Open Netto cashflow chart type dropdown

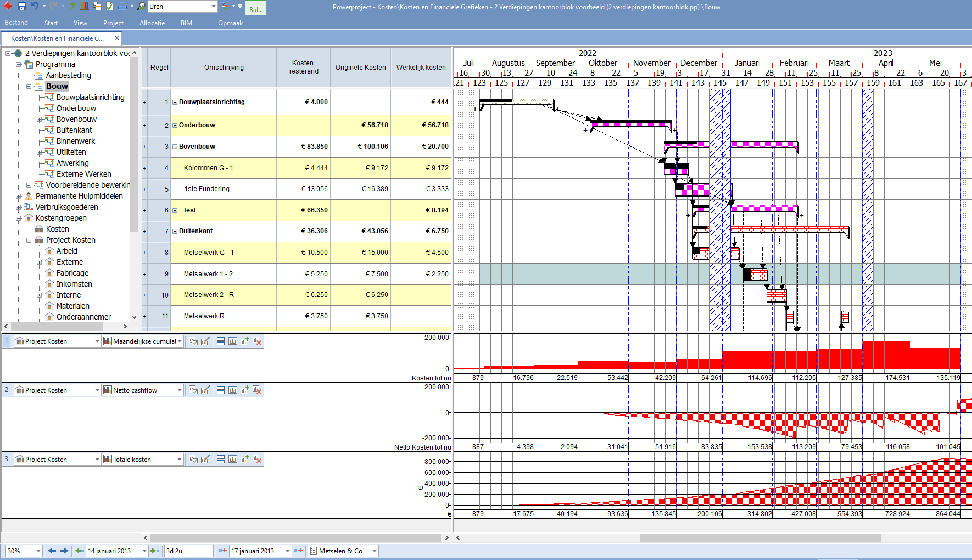(180, 390)
